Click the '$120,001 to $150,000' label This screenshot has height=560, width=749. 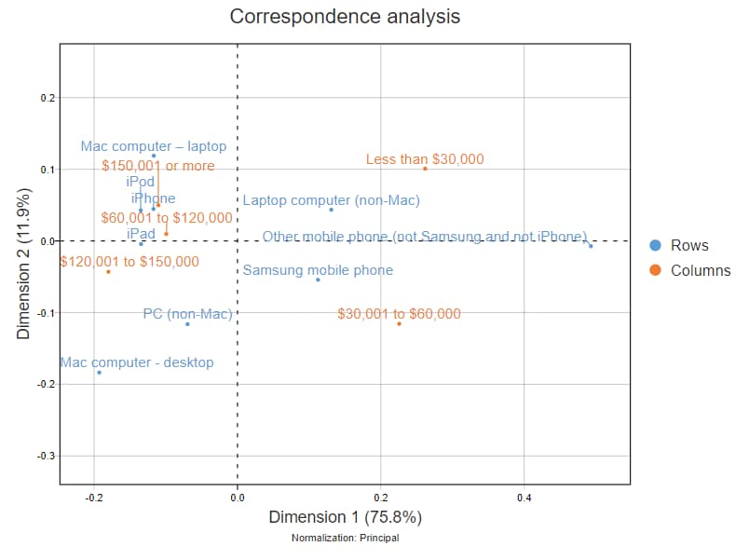click(129, 262)
